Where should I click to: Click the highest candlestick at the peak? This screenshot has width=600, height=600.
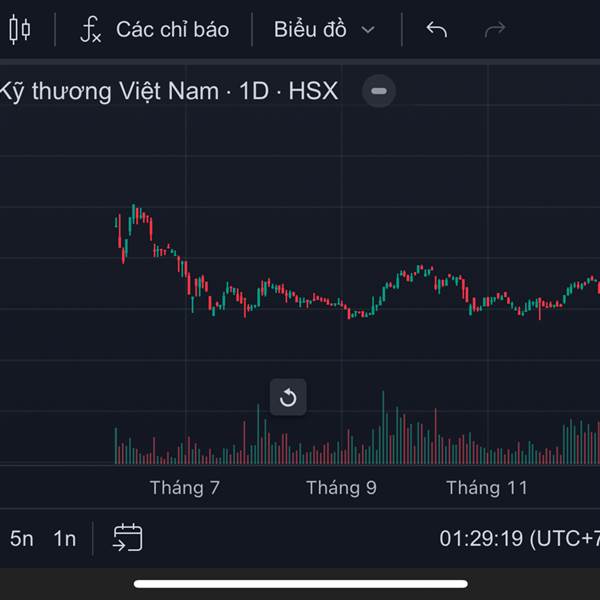[x=134, y=214]
